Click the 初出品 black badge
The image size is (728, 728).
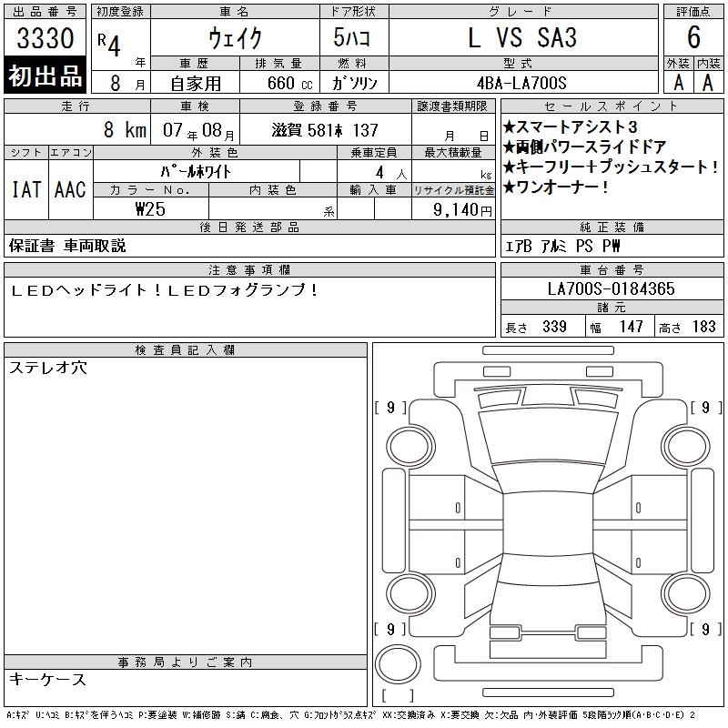[45, 76]
